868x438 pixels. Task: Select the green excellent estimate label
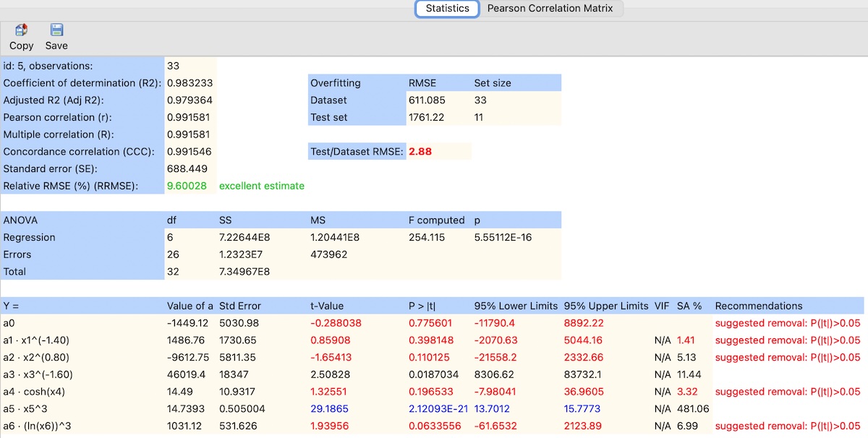[x=262, y=186]
